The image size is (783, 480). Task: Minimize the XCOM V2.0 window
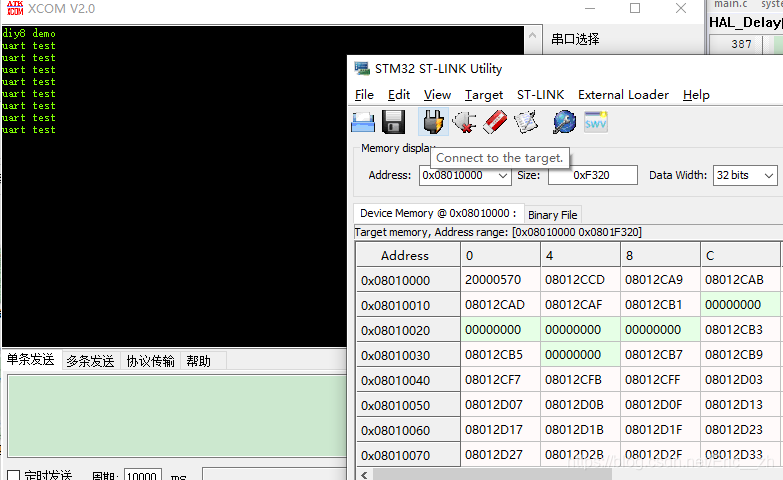(590, 8)
